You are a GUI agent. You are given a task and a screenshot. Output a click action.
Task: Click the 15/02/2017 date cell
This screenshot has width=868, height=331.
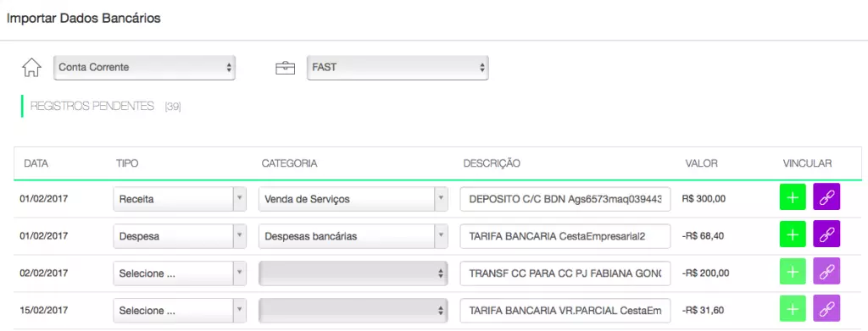tap(44, 310)
